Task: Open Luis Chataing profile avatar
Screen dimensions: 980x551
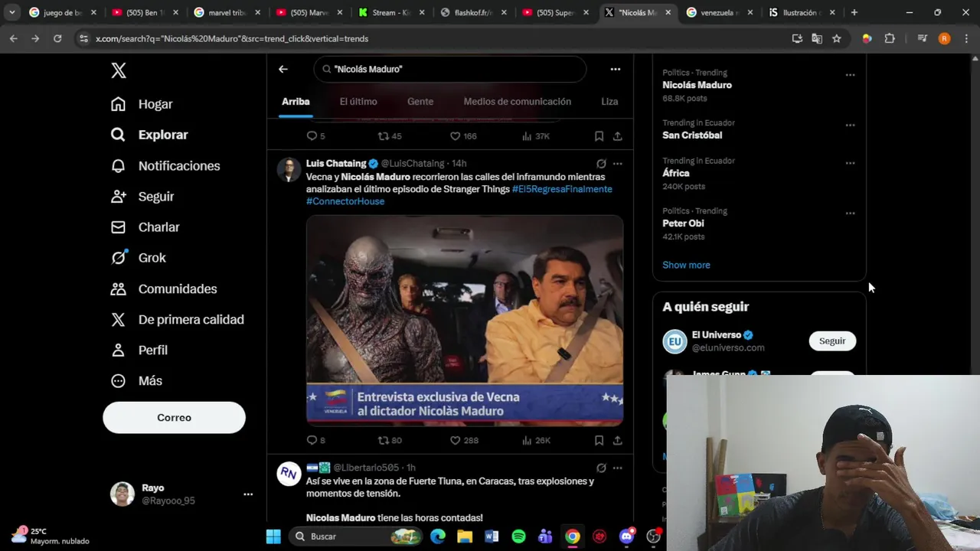Action: tap(289, 170)
